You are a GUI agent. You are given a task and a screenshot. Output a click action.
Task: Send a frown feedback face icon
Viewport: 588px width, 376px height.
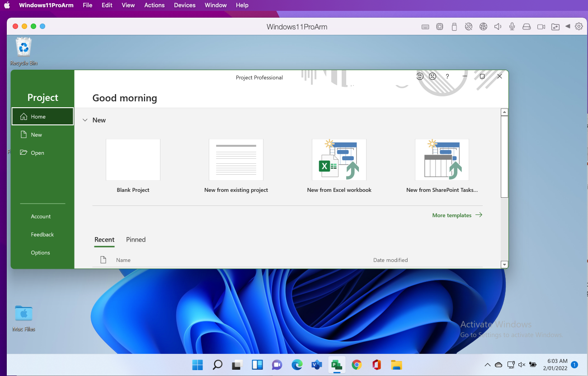point(433,76)
